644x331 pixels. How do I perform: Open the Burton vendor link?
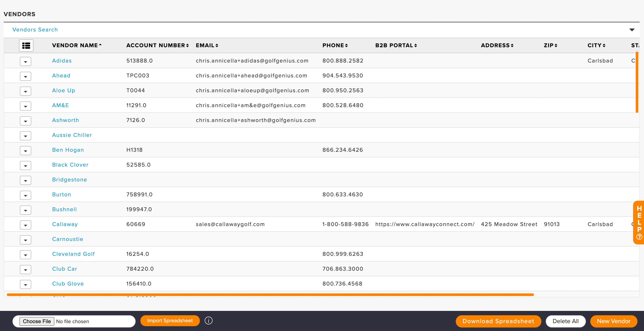62,194
